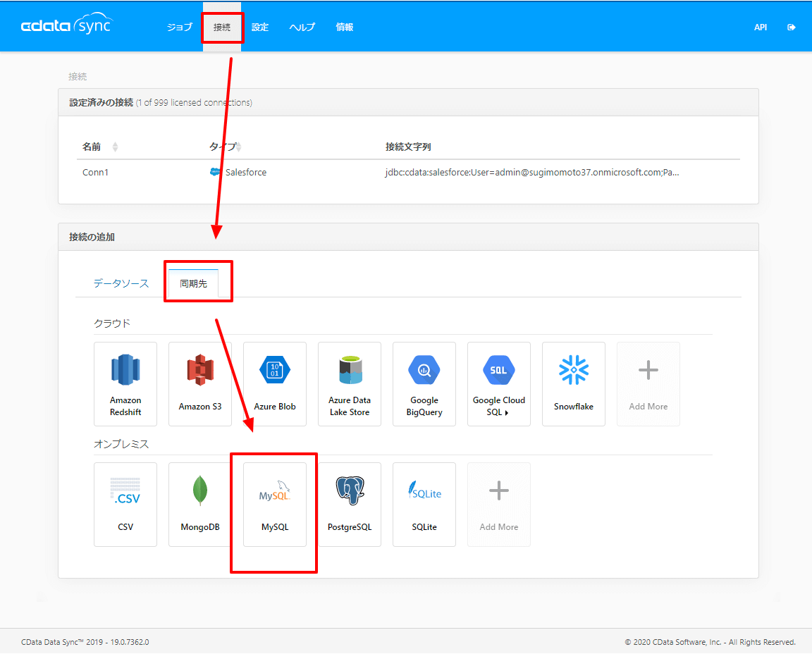812x654 pixels.
Task: Open the ヘルプ menu
Action: pos(302,27)
